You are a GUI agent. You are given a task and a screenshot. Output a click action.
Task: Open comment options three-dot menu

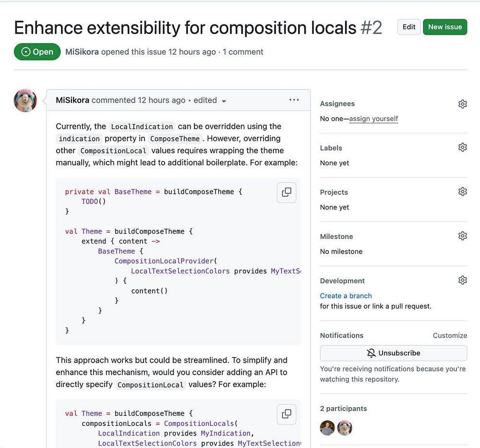pyautogui.click(x=294, y=100)
